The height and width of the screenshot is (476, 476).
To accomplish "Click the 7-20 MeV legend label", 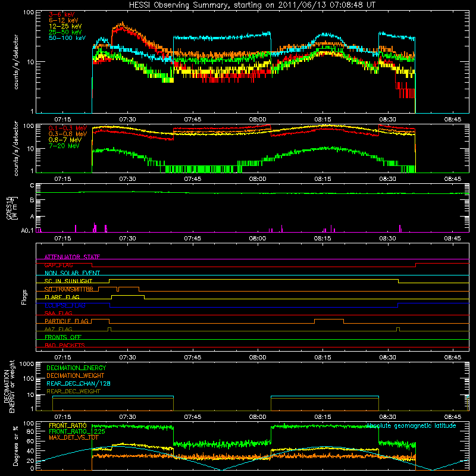I will 64,146.
